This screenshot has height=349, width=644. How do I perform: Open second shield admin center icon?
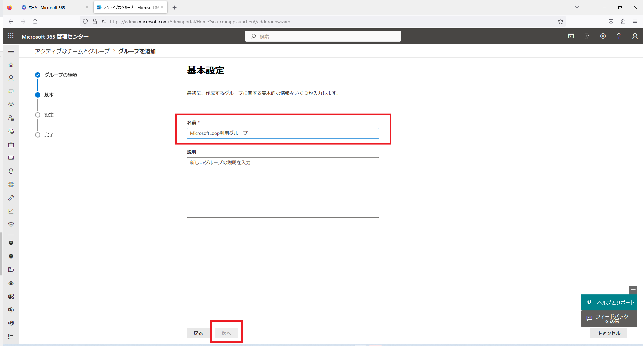[x=11, y=256]
